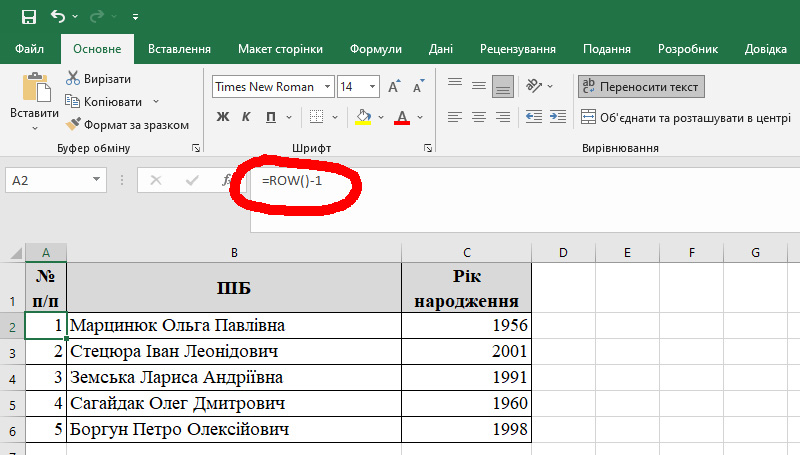Click Об'єднати та розташувати в центрі

point(686,117)
